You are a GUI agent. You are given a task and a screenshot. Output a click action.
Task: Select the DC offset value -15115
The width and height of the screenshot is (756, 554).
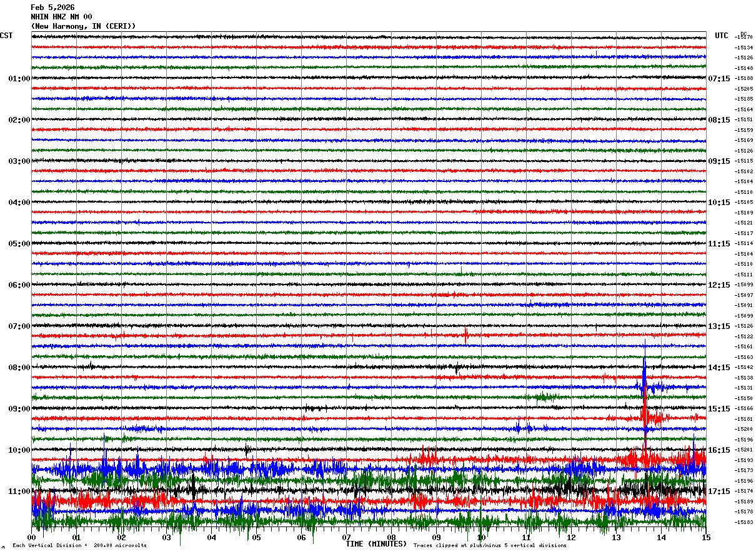[x=744, y=161]
